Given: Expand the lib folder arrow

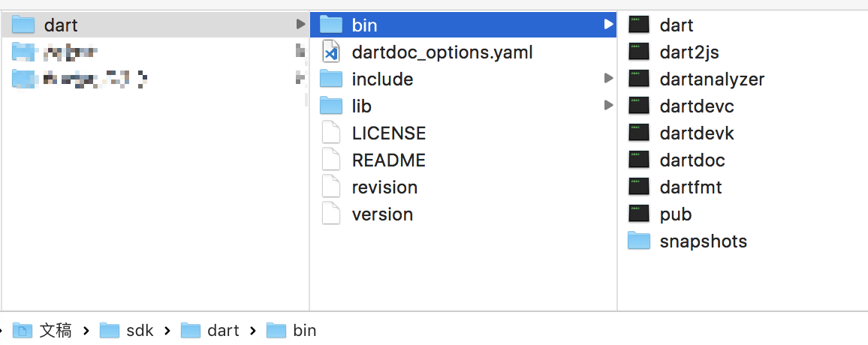Looking at the screenshot, I should tap(608, 105).
